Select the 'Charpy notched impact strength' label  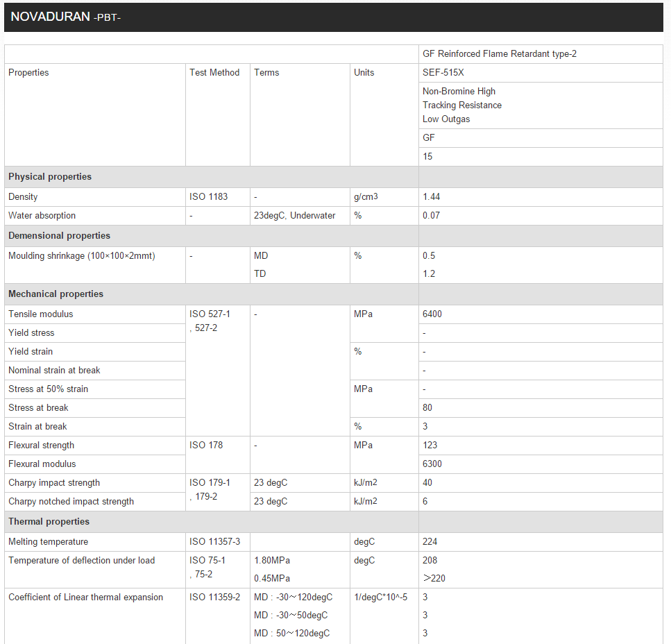click(71, 502)
